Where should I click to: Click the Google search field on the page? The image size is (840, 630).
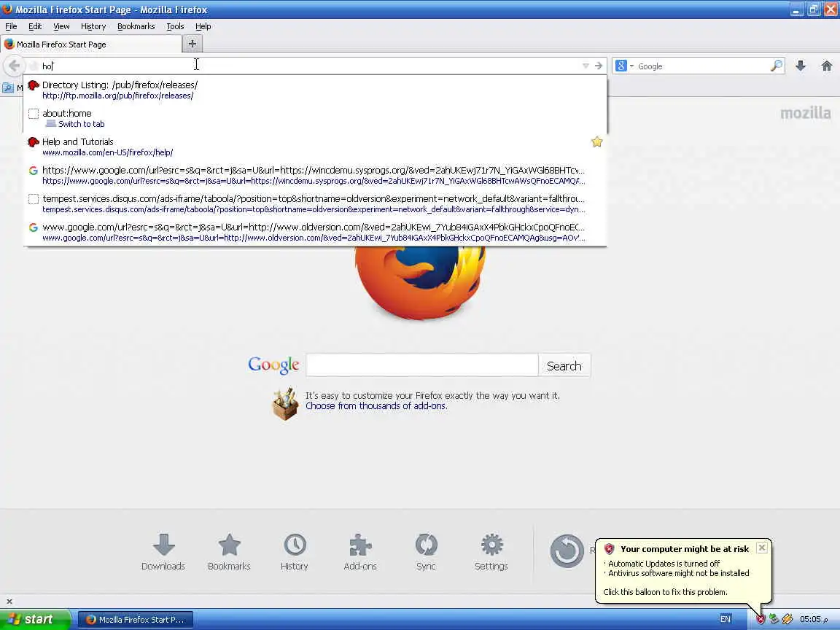pyautogui.click(x=422, y=365)
